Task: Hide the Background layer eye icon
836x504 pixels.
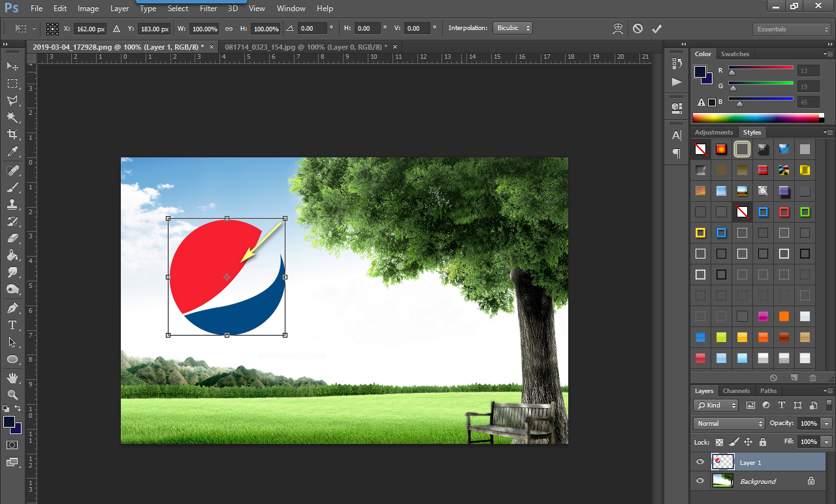Action: 700,481
